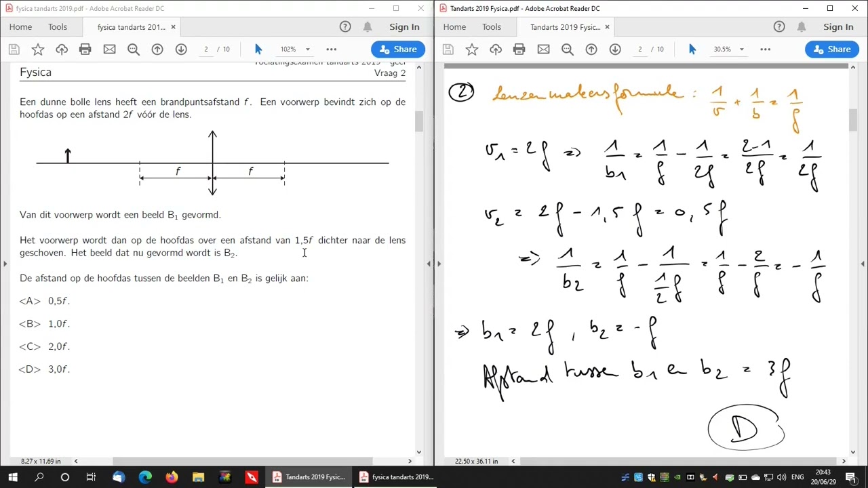This screenshot has width=868, height=488.
Task: Share button in right Acrobat window
Action: (832, 49)
